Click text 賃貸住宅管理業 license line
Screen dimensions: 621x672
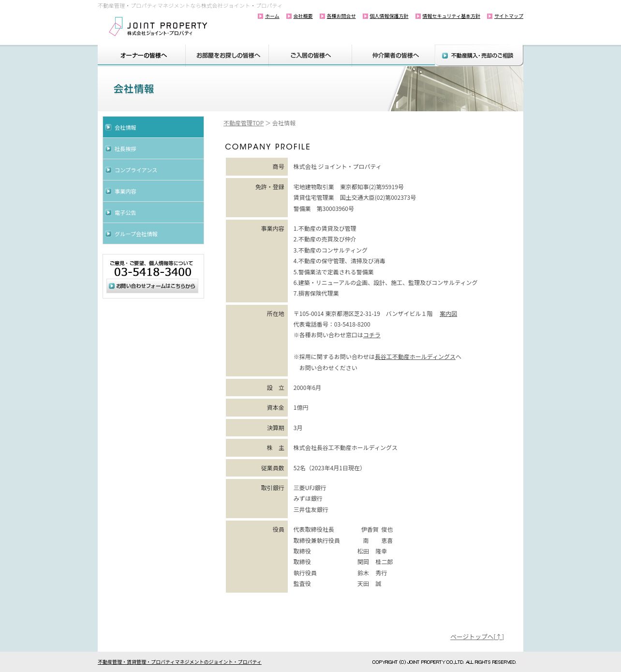(x=355, y=198)
